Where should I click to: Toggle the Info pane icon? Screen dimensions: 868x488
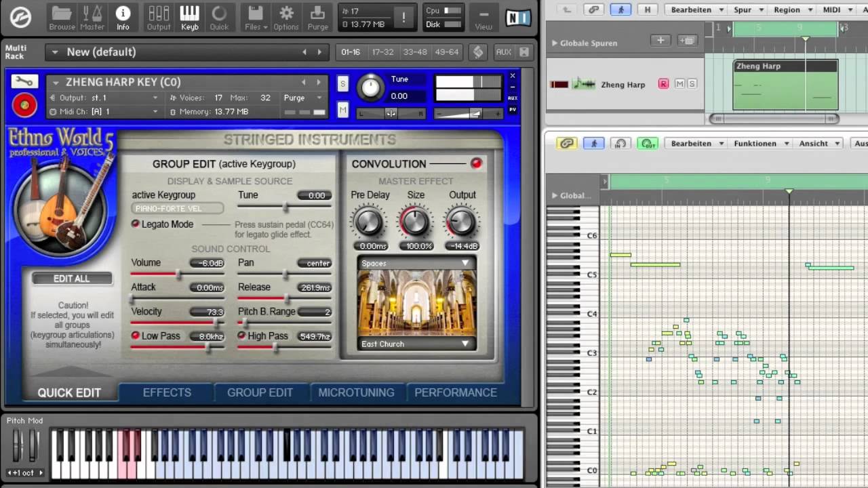pos(123,17)
